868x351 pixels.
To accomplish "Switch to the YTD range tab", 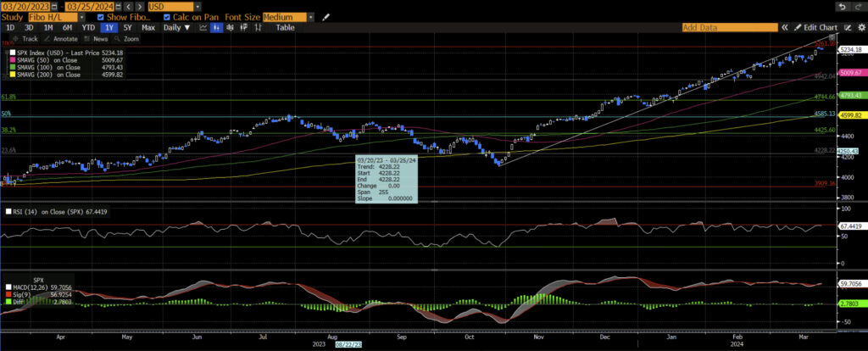I will pyautogui.click(x=87, y=27).
